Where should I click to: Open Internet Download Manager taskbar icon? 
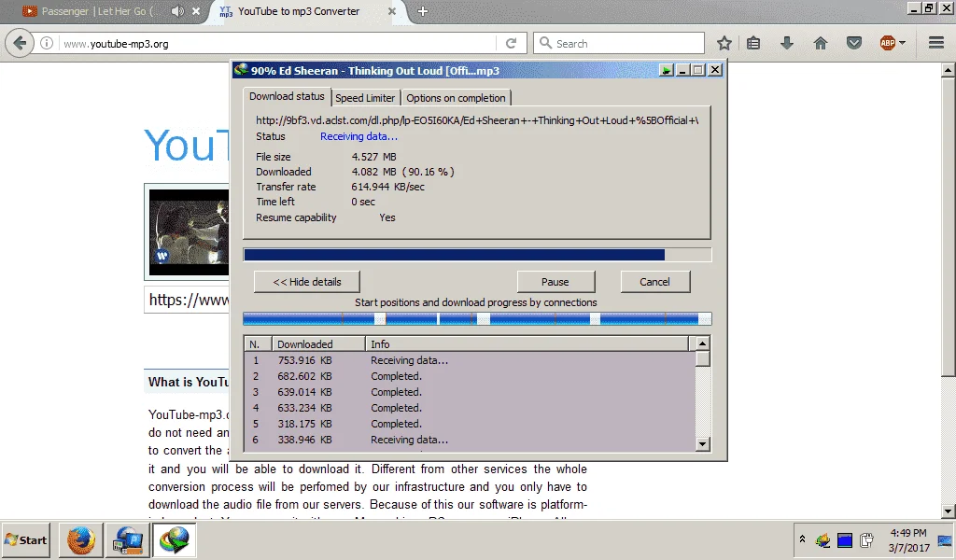pos(175,540)
